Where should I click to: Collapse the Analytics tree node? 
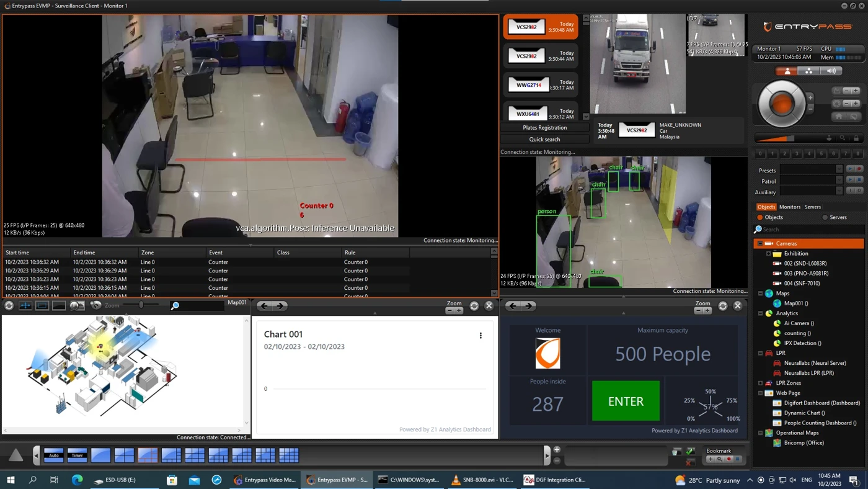coord(760,313)
